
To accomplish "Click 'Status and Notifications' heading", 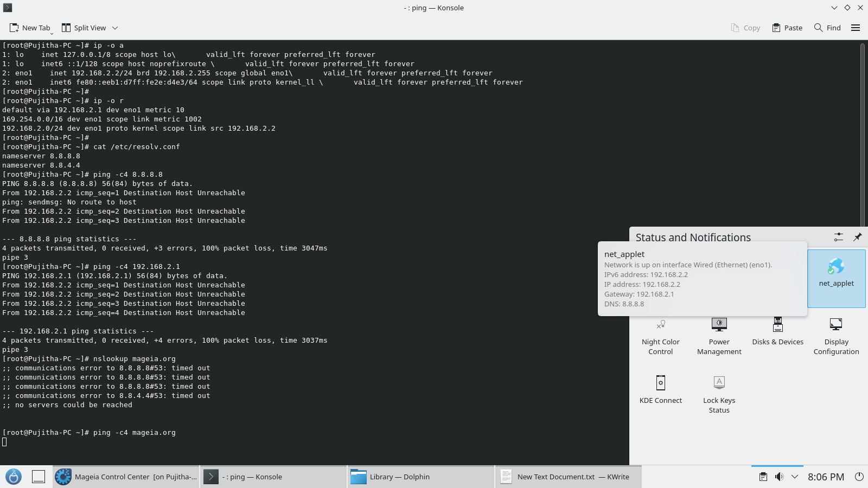I will (x=693, y=237).
